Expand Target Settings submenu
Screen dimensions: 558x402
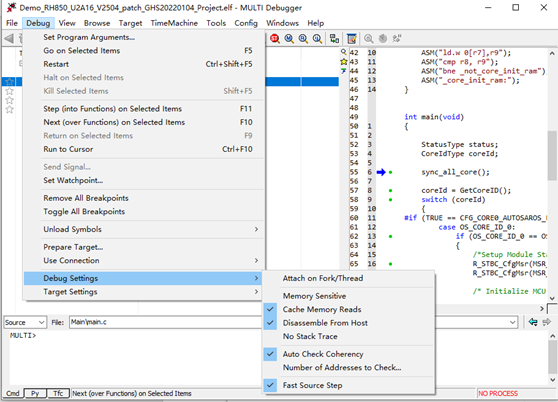143,292
